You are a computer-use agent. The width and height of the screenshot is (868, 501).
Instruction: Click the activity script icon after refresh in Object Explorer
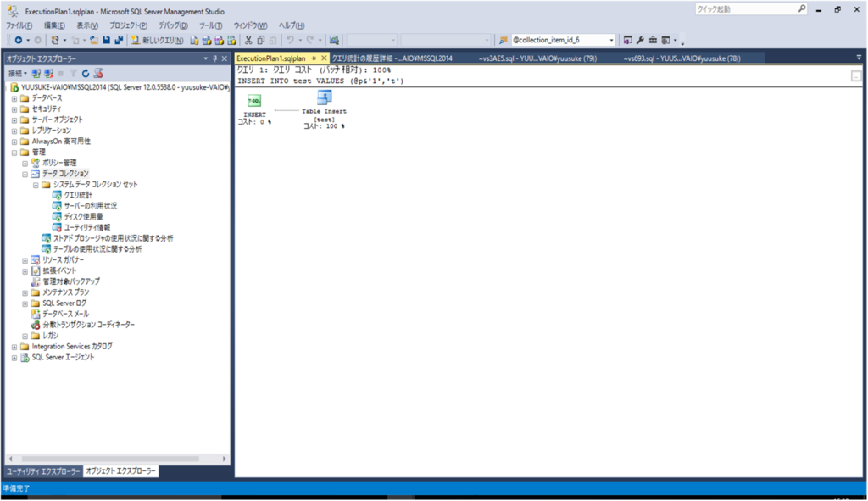tap(98, 73)
